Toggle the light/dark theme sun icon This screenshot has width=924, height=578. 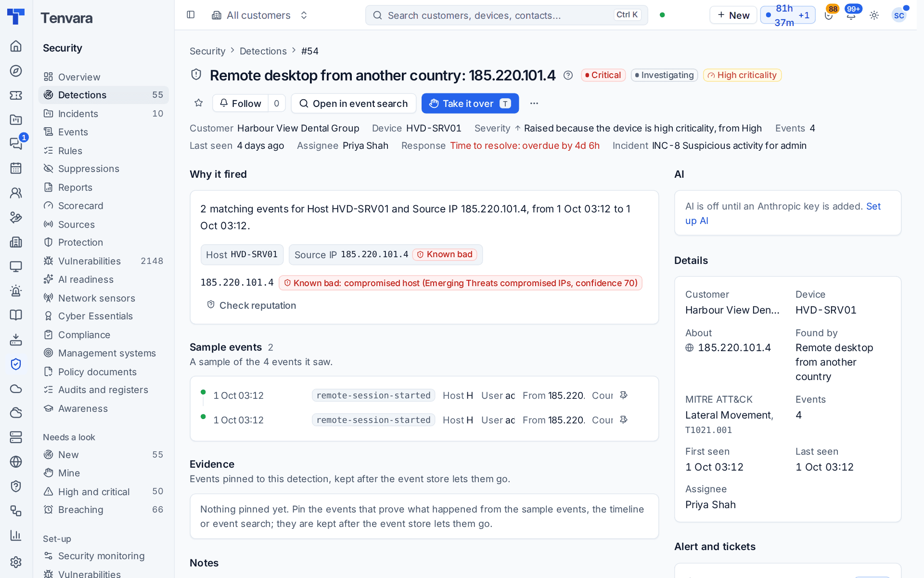(x=874, y=15)
